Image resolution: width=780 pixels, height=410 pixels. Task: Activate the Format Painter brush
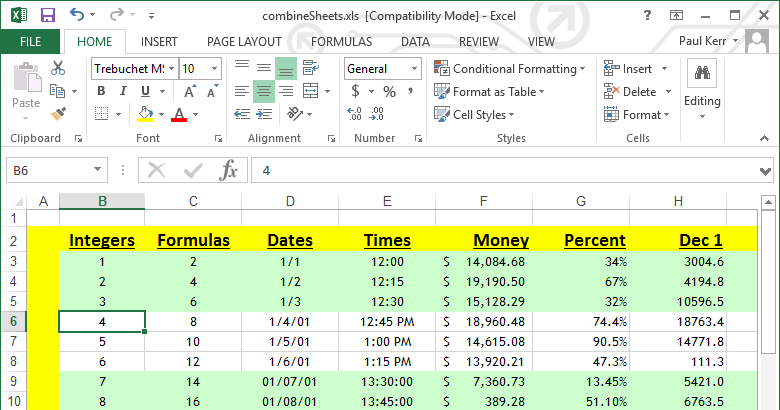(58, 114)
